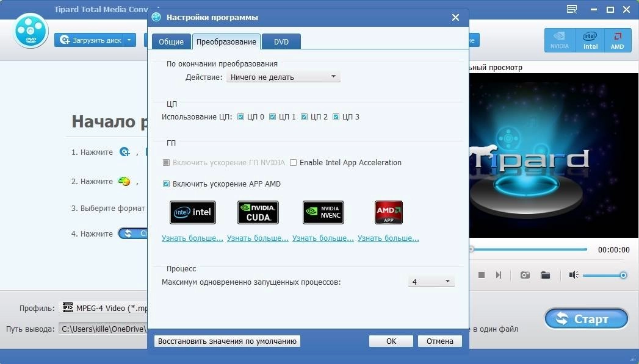Viewport: 639px width, 364px height.
Task: Toggle Включить ускорение ГП NVIDIA checkbox
Action: (x=166, y=162)
